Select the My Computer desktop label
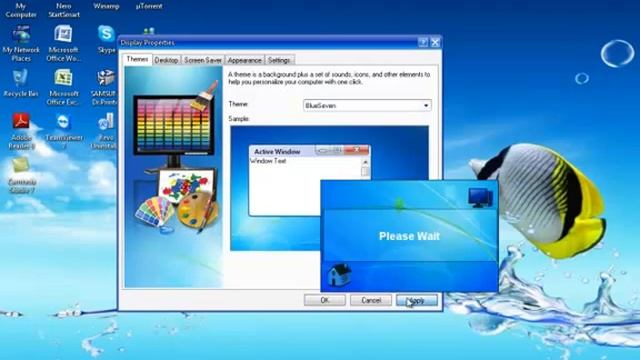Image resolution: width=640 pixels, height=360 pixels. coord(21,10)
